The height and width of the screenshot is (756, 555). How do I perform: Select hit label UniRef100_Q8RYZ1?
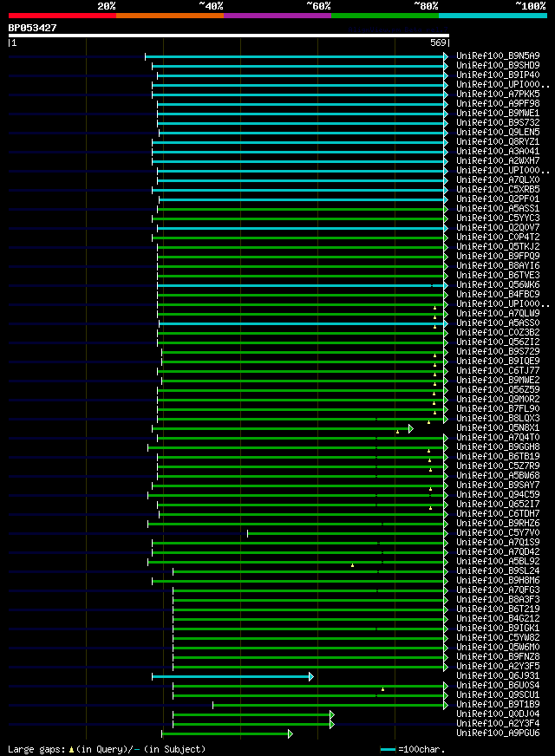point(498,142)
